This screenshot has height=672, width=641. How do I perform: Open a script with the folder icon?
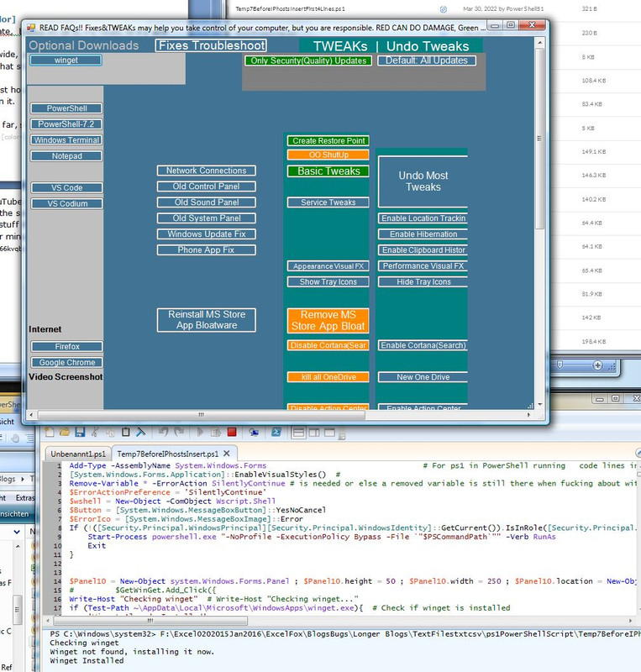point(65,432)
